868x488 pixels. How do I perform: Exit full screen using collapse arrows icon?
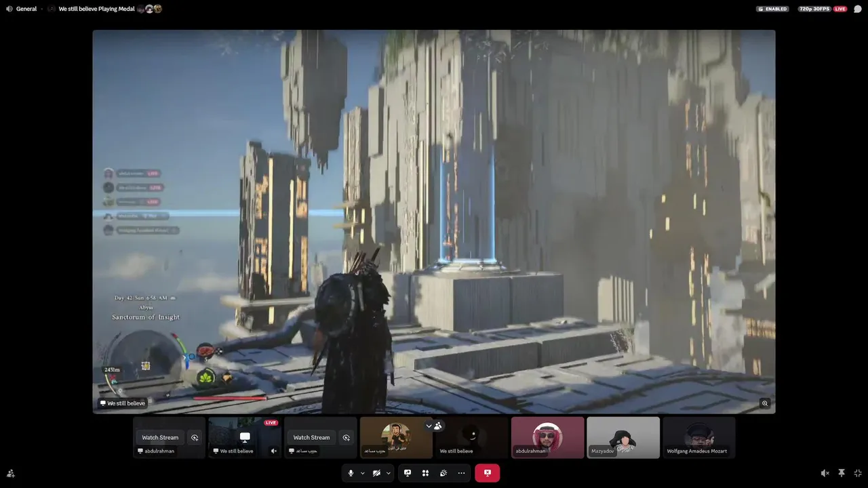click(858, 473)
